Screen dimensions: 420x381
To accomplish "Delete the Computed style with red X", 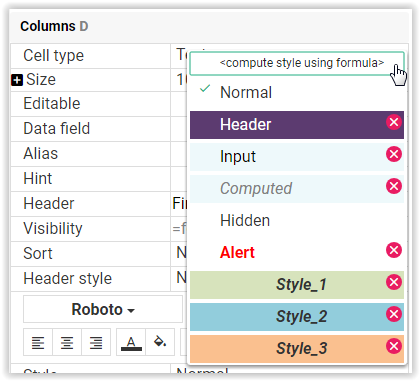I will [394, 186].
